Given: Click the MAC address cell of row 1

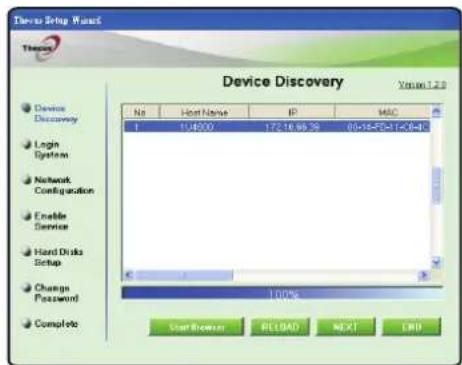Looking at the screenshot, I should tap(387, 127).
